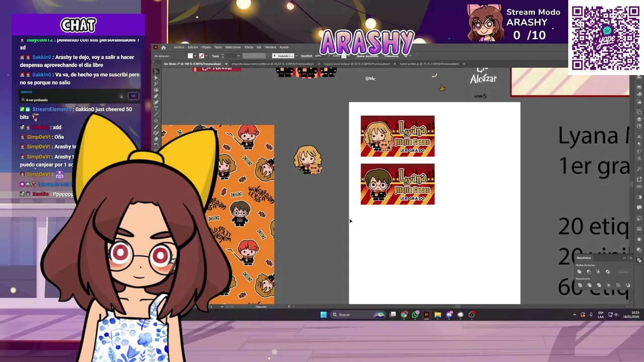Open the Archivo menu

[x=179, y=47]
